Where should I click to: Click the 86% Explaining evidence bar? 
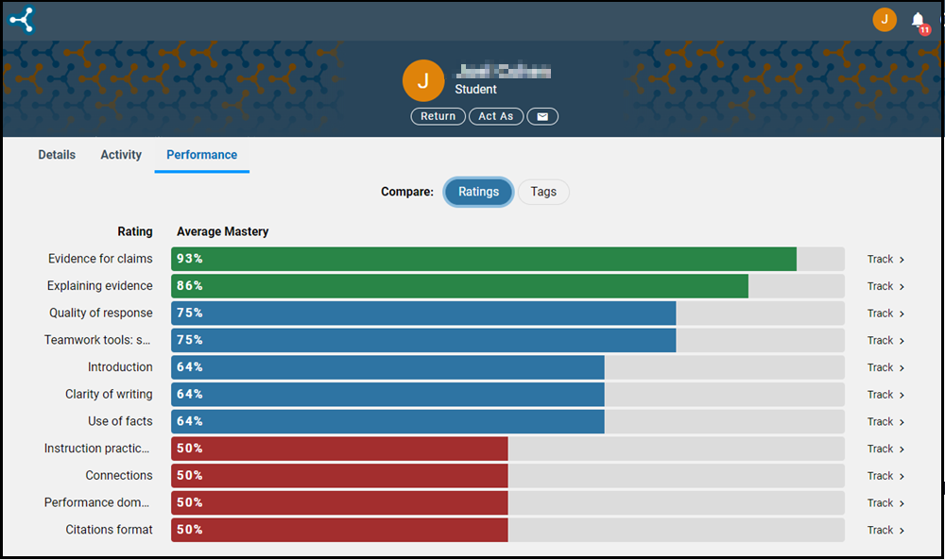point(460,286)
